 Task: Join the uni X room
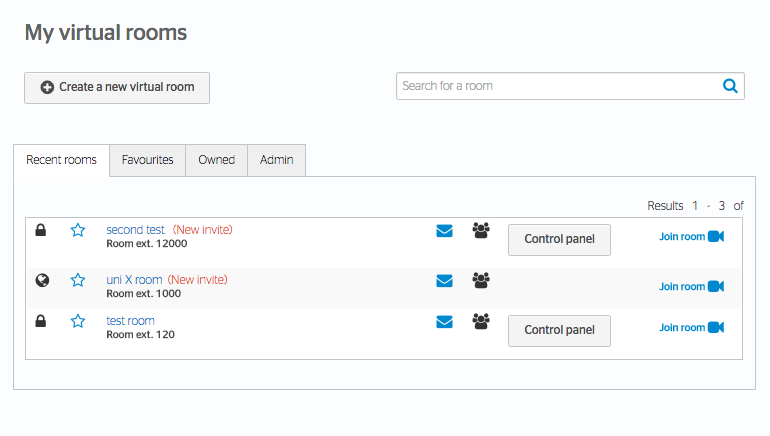(691, 286)
